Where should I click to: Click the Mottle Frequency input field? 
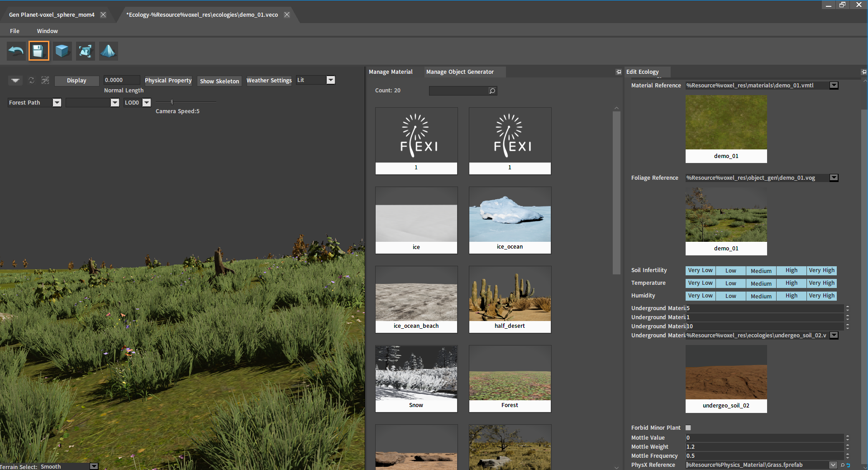tap(764, 456)
